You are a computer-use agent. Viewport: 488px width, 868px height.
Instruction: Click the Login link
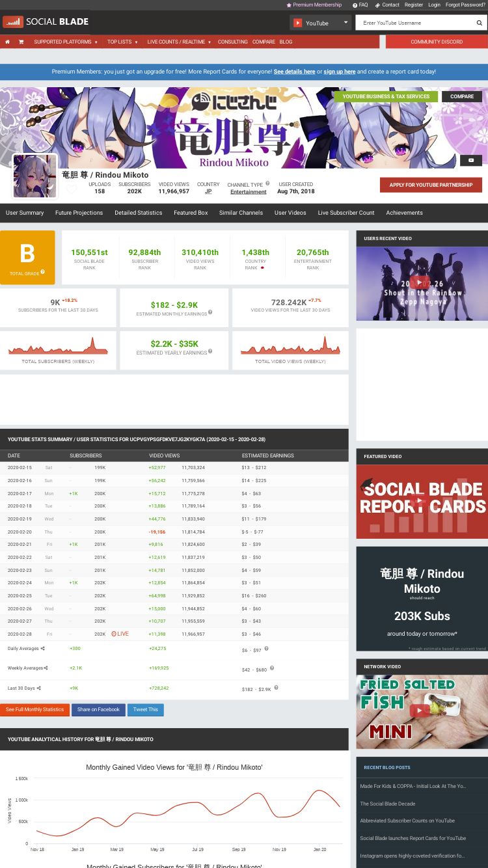pyautogui.click(x=434, y=5)
